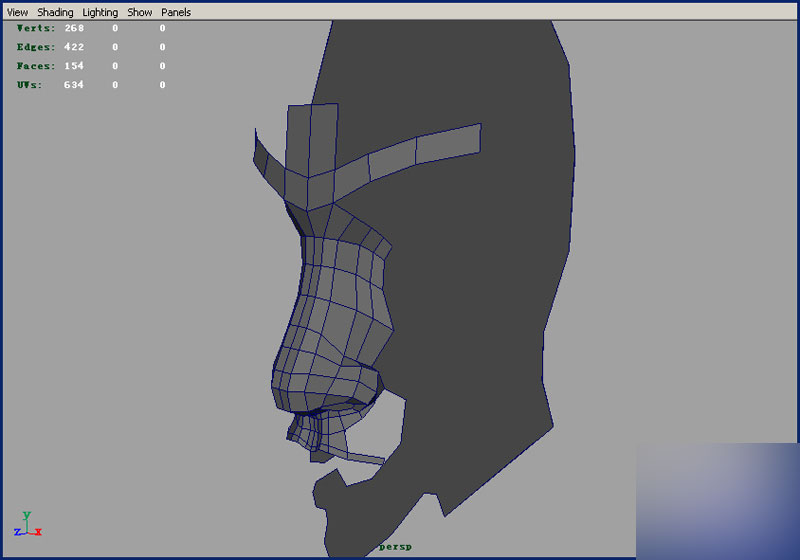Click the Faces label in the HUD
The width and height of the screenshot is (800, 560).
pyautogui.click(x=36, y=66)
